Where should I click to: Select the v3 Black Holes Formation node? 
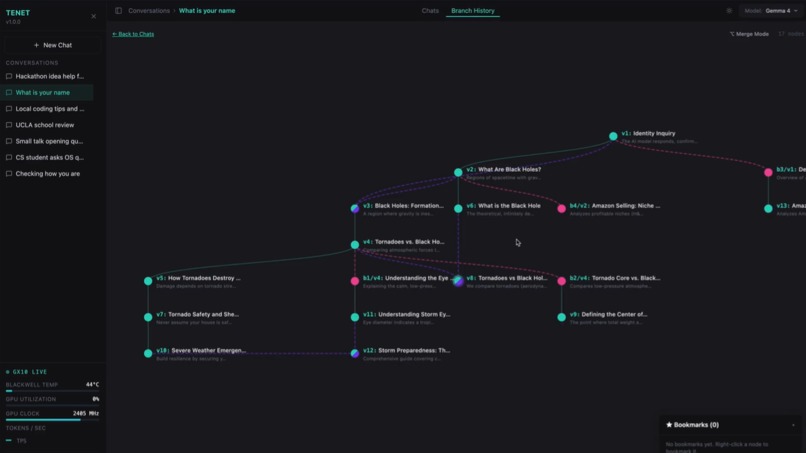click(355, 208)
